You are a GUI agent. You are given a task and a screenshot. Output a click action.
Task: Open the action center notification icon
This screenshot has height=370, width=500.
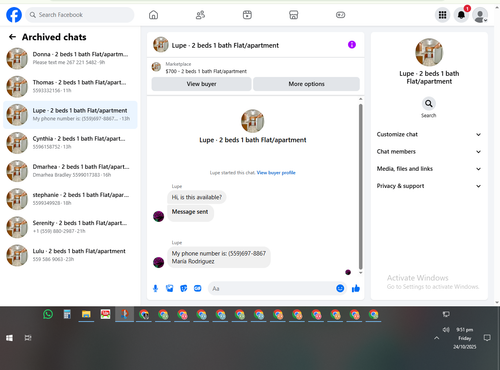pyautogui.click(x=487, y=338)
